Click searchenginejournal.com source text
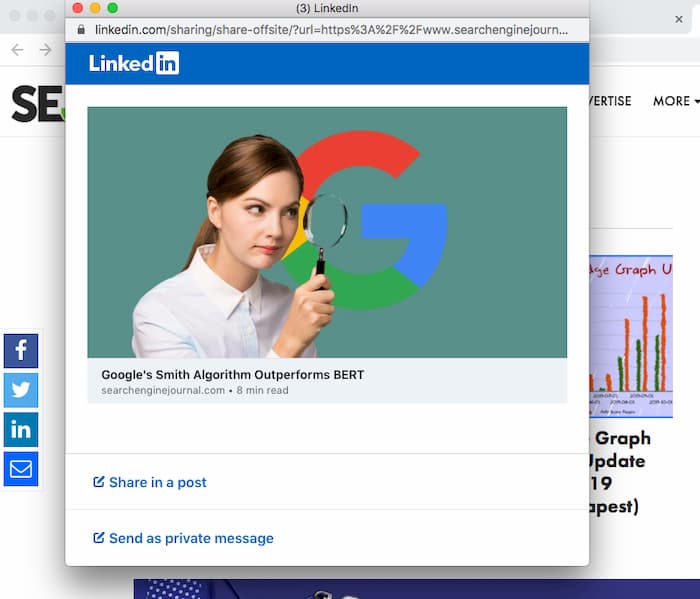Screen dimensions: 700x599 (x=163, y=390)
